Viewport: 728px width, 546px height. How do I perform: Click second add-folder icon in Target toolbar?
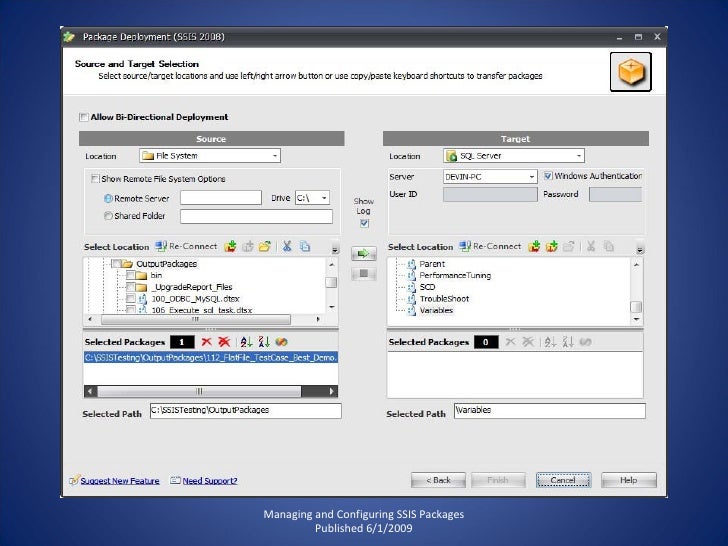click(552, 247)
